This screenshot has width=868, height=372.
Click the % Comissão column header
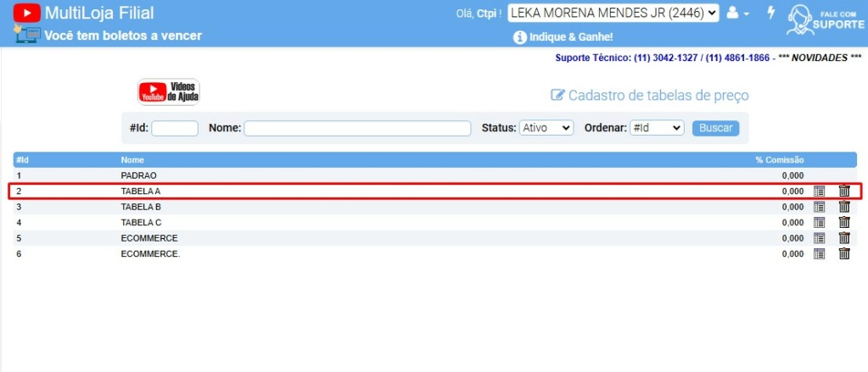[x=780, y=160]
